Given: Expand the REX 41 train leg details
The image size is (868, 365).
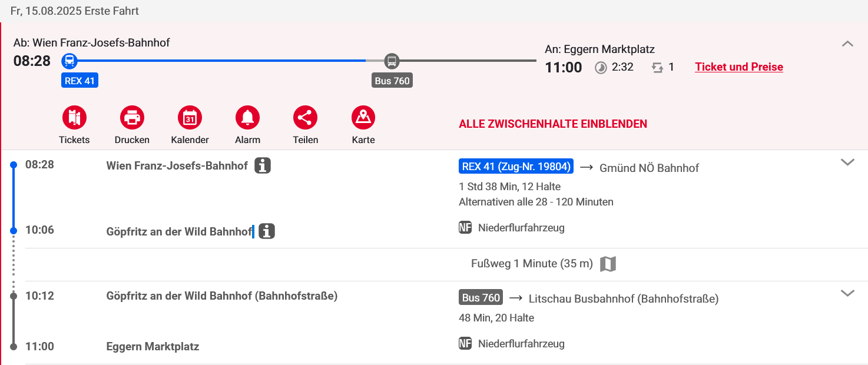Looking at the screenshot, I should pyautogui.click(x=847, y=162).
